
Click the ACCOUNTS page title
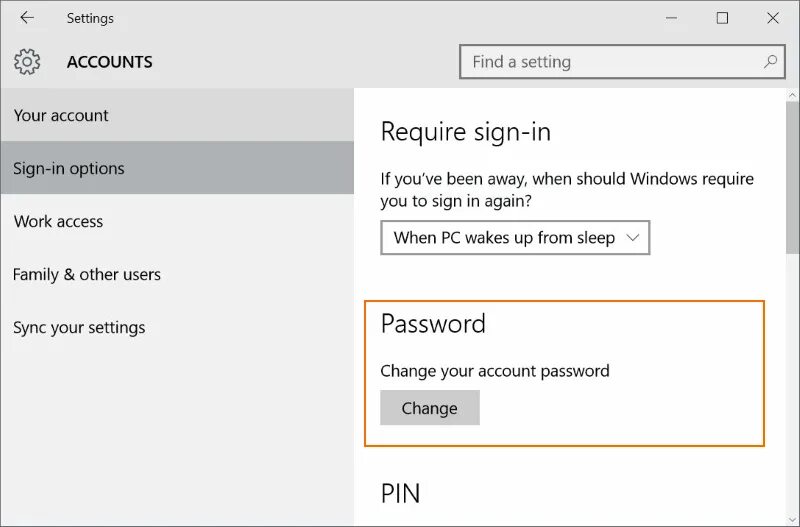coord(110,62)
